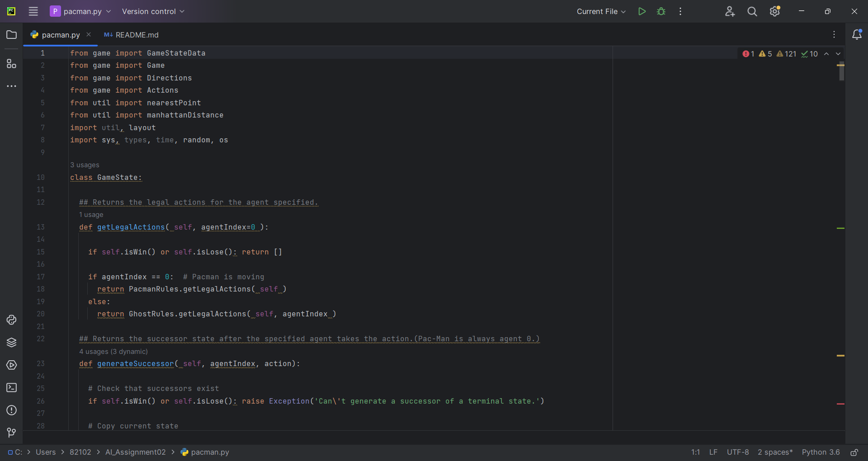Open the pacman.py project dropdown

coord(80,11)
